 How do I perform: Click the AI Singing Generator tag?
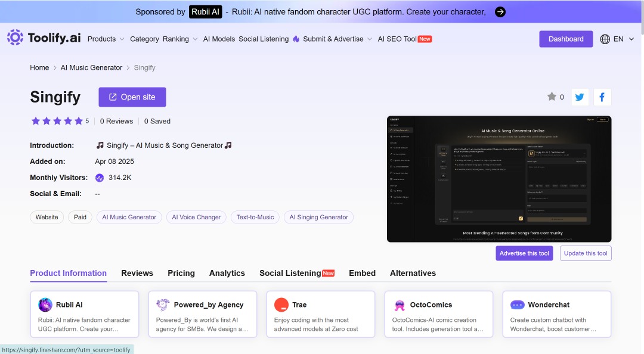pyautogui.click(x=318, y=218)
